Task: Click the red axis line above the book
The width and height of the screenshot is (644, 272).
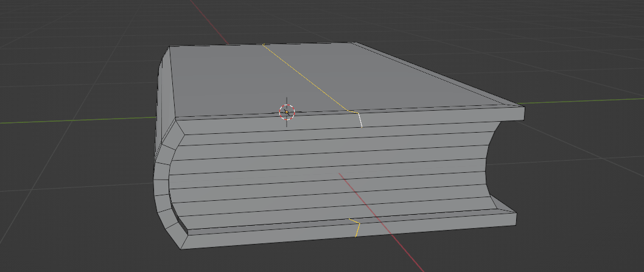Action: click(x=210, y=22)
